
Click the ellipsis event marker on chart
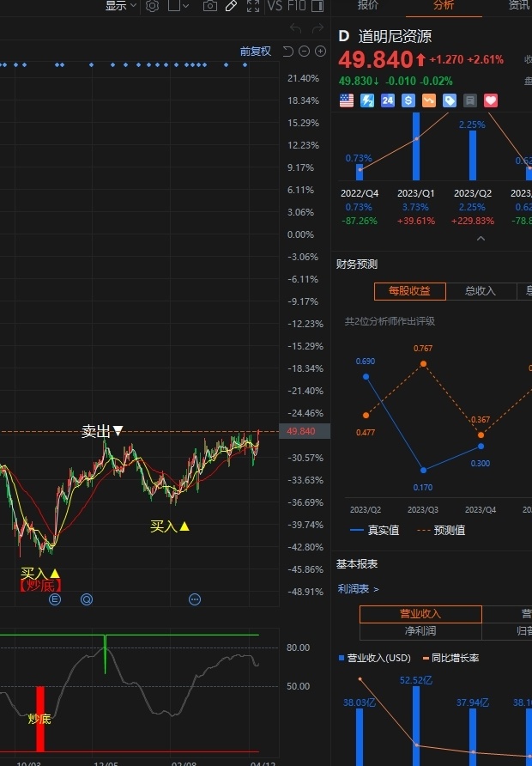pos(195,599)
